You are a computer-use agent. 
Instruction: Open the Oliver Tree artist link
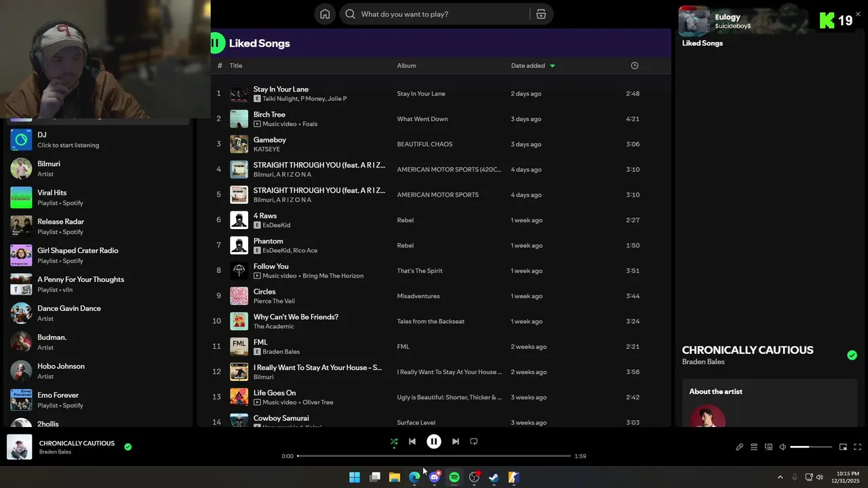click(x=318, y=402)
